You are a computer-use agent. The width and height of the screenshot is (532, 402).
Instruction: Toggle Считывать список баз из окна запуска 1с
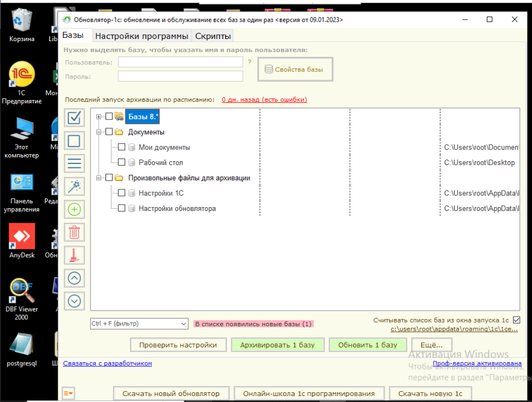[x=516, y=320]
